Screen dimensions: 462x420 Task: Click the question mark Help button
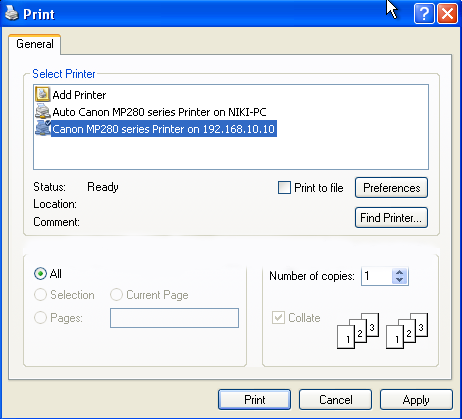(x=424, y=14)
